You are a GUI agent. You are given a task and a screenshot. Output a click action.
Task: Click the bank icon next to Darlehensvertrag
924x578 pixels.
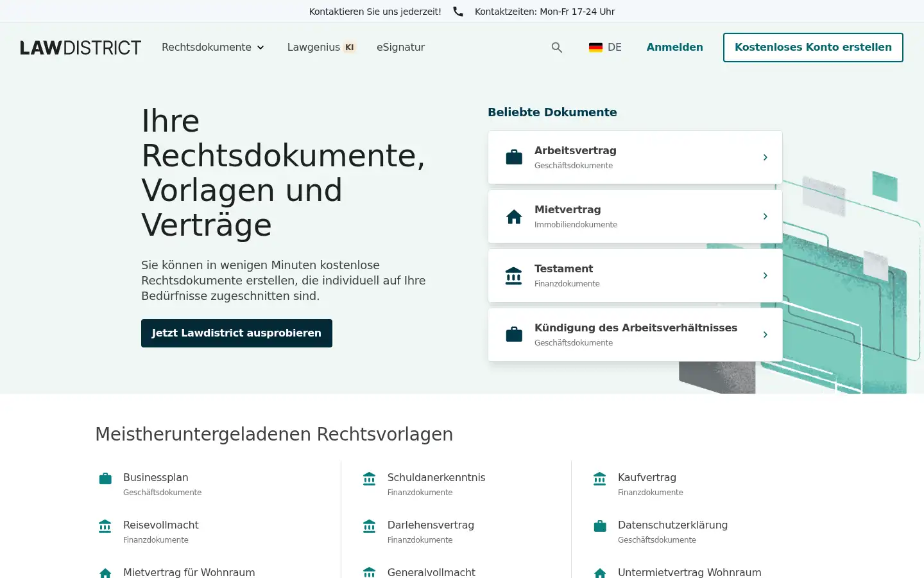(369, 526)
